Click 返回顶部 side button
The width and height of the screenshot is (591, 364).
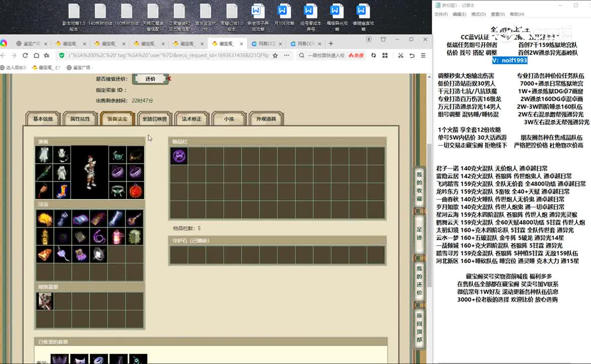click(x=419, y=327)
